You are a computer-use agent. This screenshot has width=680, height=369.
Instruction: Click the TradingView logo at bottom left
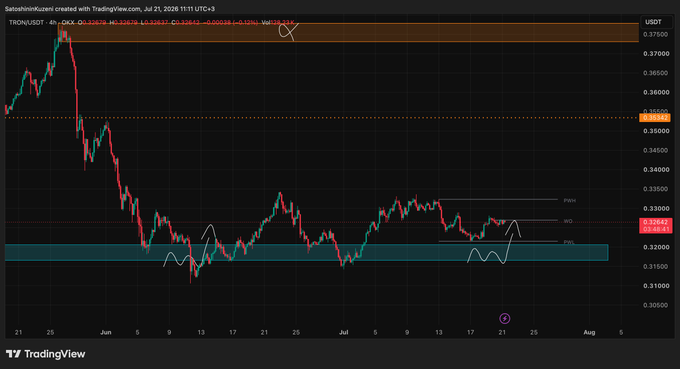point(46,354)
